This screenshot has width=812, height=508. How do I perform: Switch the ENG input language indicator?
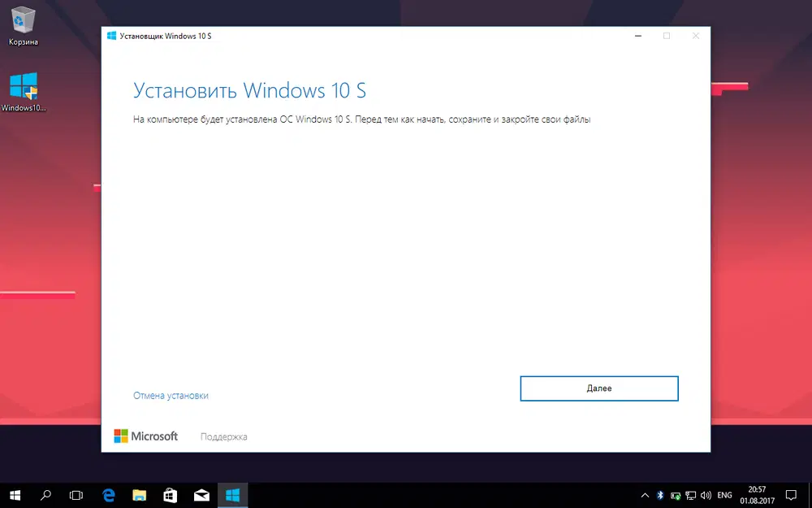coord(724,496)
